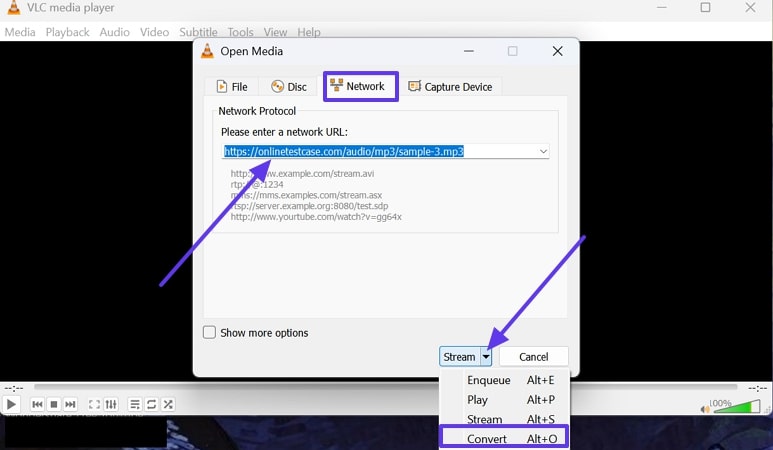The height and width of the screenshot is (450, 773).
Task: Open the Video menu
Action: (154, 32)
